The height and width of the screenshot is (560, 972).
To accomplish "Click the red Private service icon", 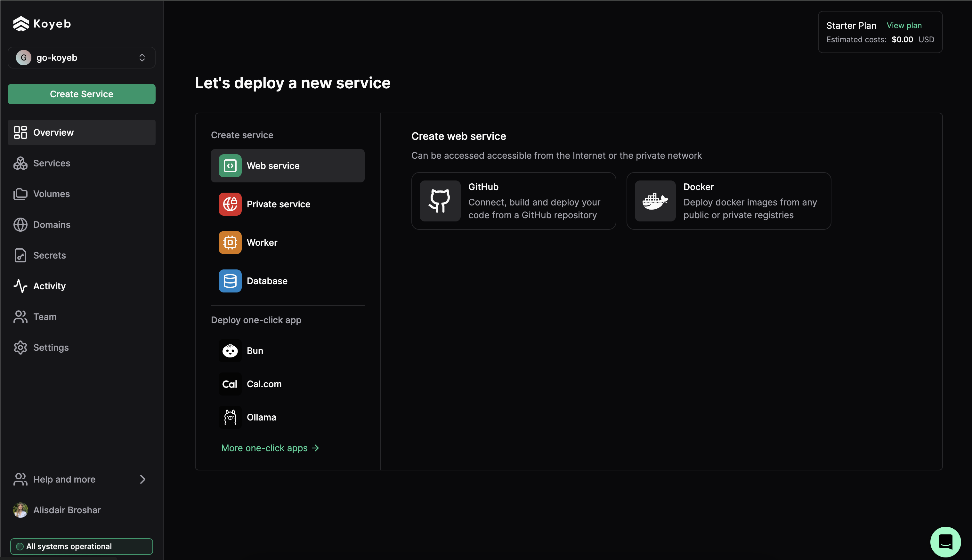I will pyautogui.click(x=230, y=204).
